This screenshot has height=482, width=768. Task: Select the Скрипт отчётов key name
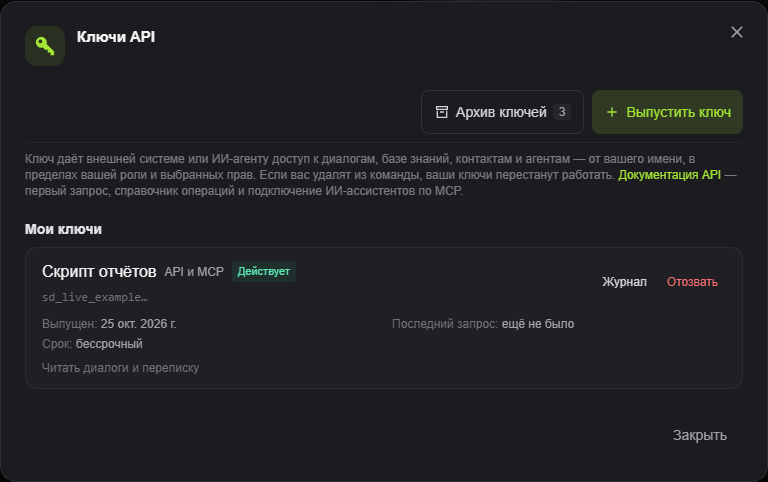[x=99, y=271]
